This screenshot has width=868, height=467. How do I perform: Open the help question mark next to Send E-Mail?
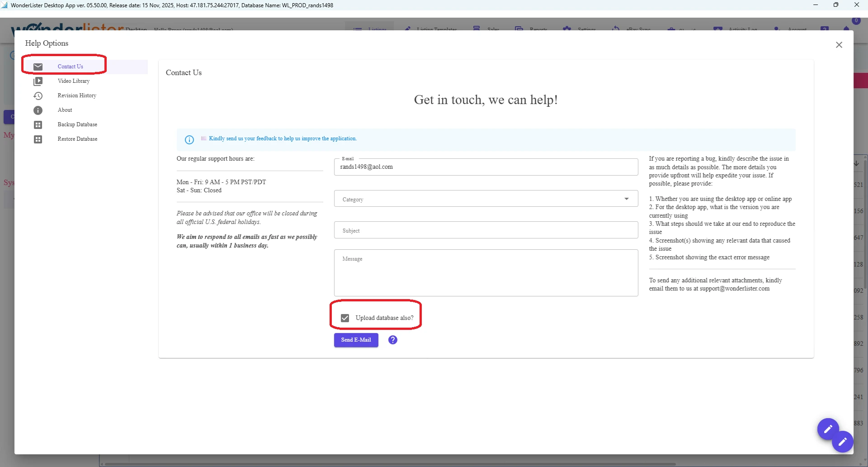coord(392,340)
